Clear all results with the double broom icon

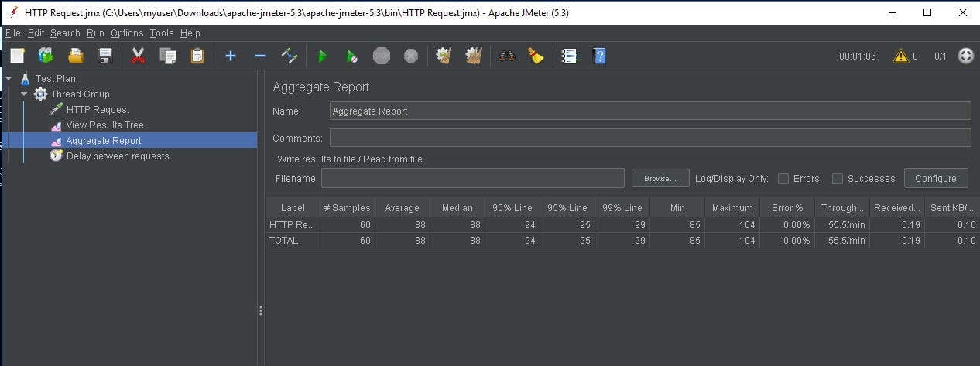[x=474, y=56]
